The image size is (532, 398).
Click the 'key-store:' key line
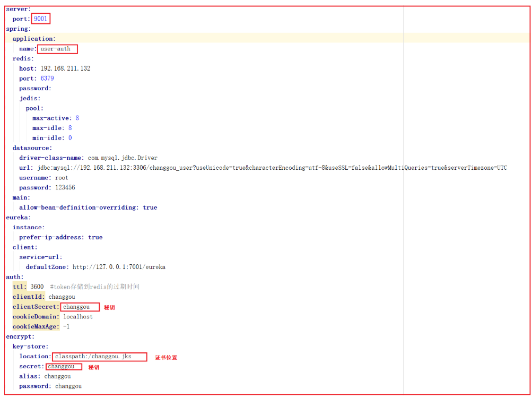(x=31, y=347)
